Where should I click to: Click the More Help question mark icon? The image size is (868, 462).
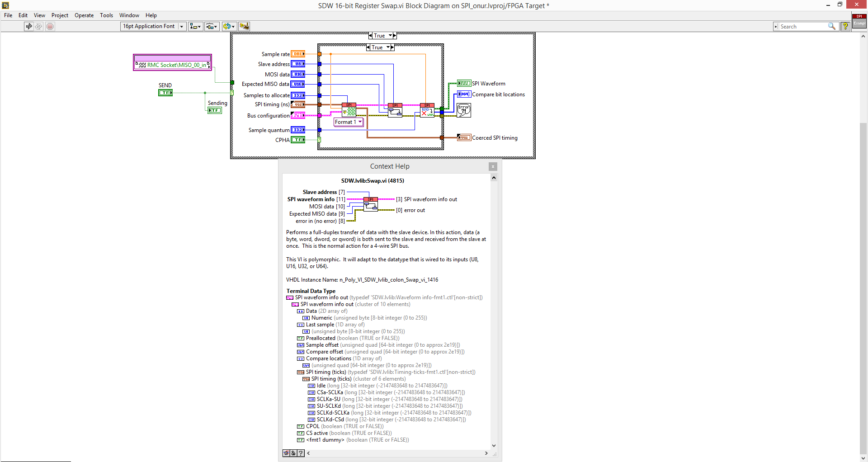301,453
